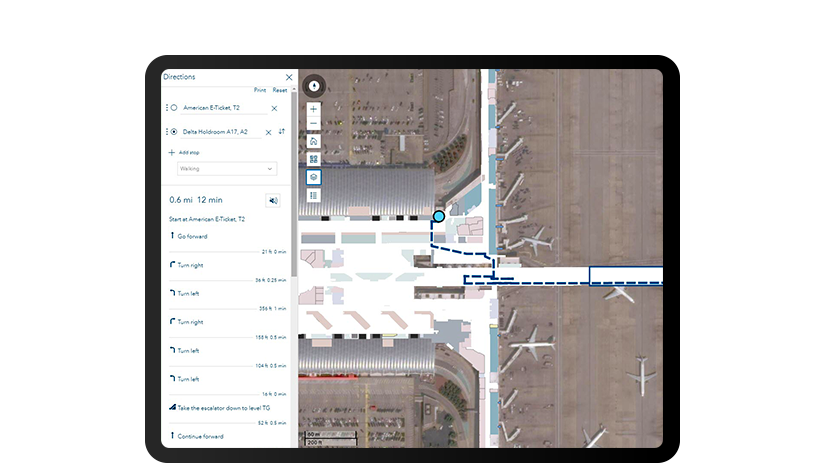824x463 pixels.
Task: Click the route start point on map
Action: point(438,216)
